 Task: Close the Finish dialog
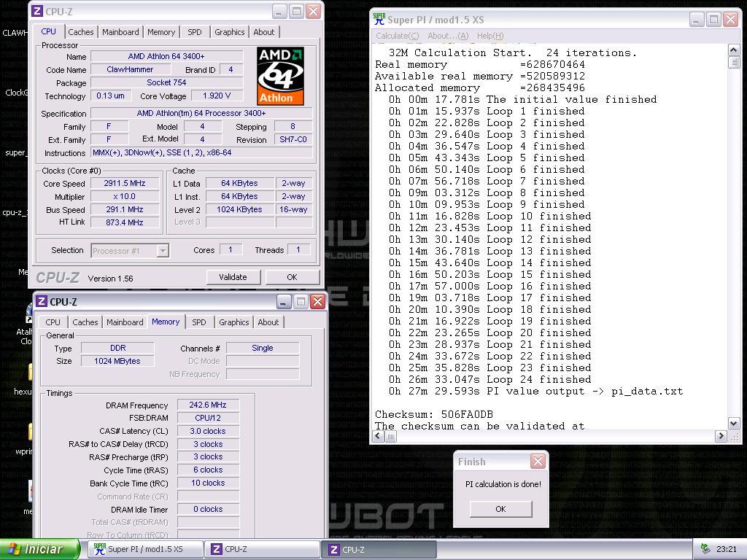[538, 461]
